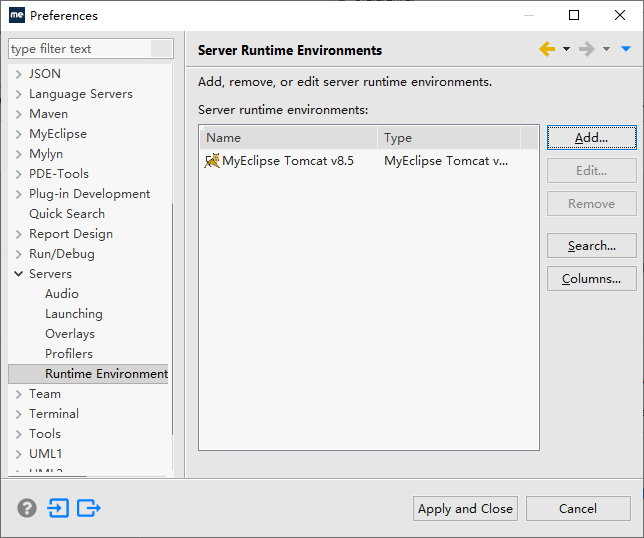The image size is (644, 538).
Task: Select the Launching preferences page
Action: point(73,314)
